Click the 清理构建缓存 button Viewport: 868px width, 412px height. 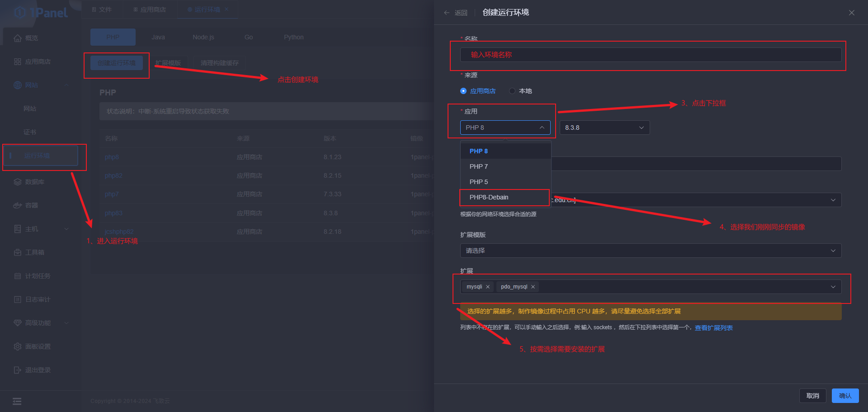[220, 63]
